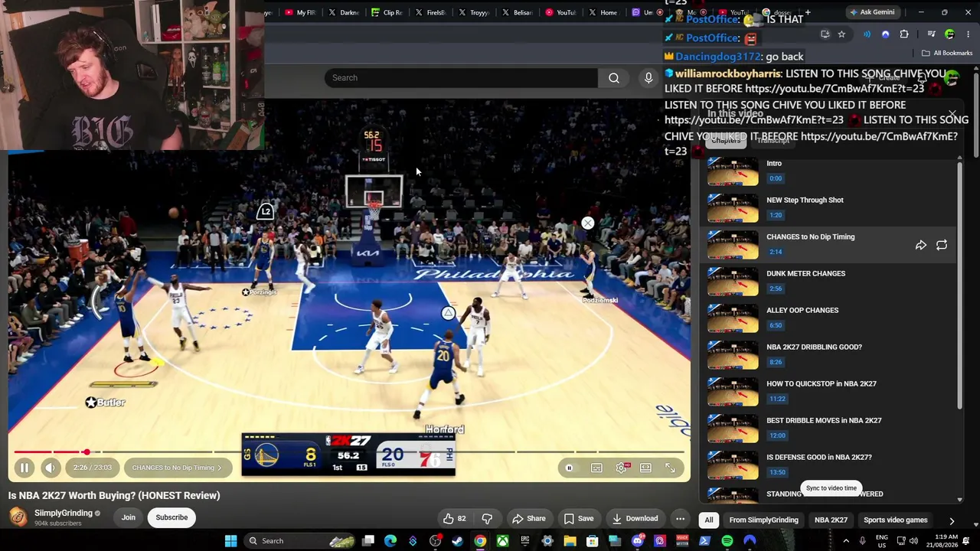This screenshot has height=551, width=980.
Task: Start voice search with the microphone
Action: point(648,77)
